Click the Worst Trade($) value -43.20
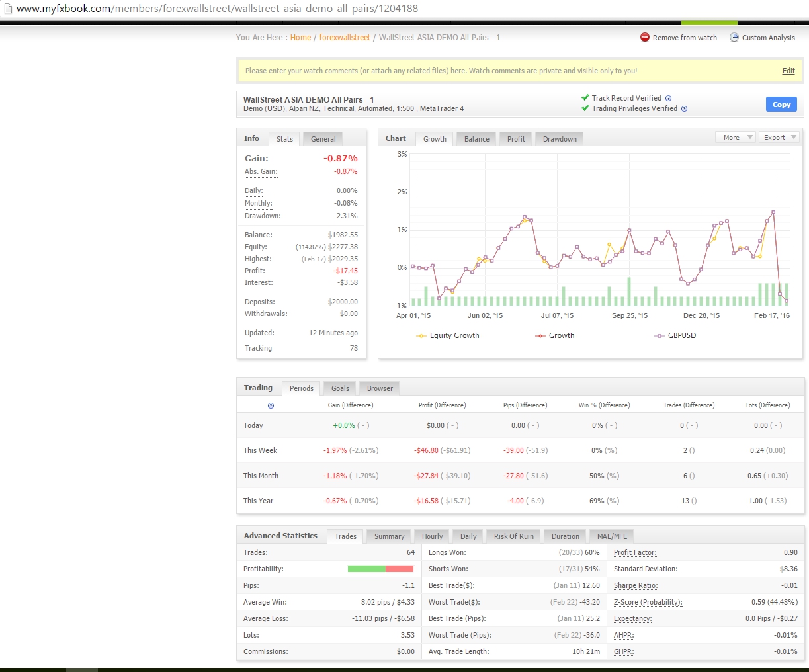This screenshot has width=809, height=672. 588,602
